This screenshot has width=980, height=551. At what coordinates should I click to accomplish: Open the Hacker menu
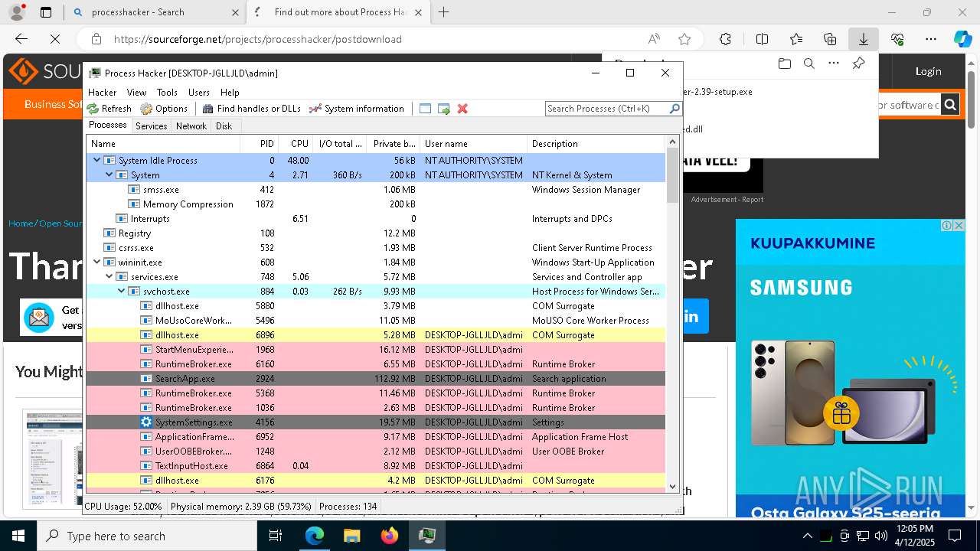click(x=103, y=92)
